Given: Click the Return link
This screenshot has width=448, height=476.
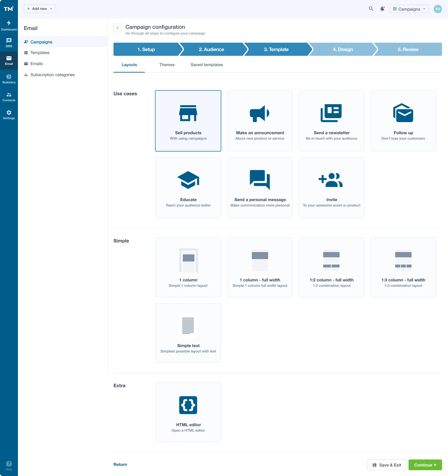Looking at the screenshot, I should (120, 464).
